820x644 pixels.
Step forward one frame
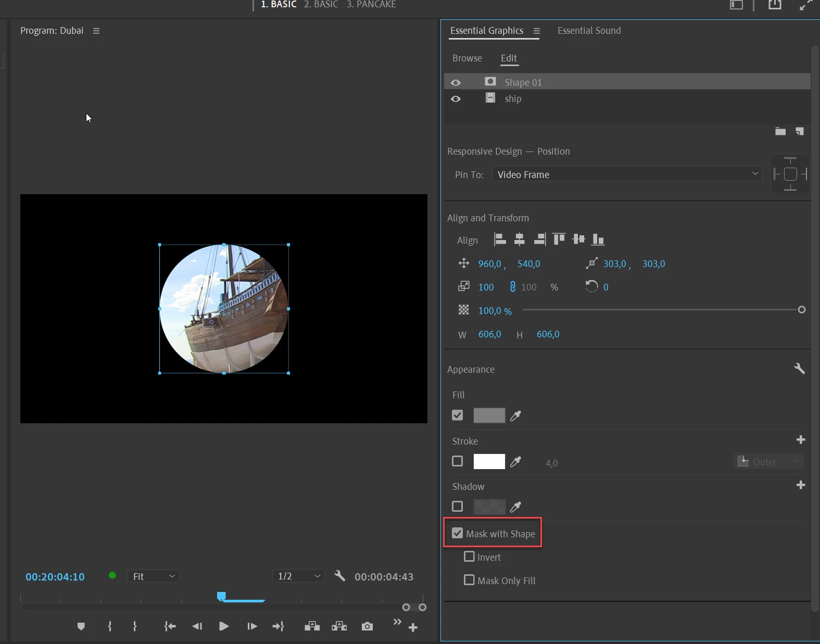[252, 626]
